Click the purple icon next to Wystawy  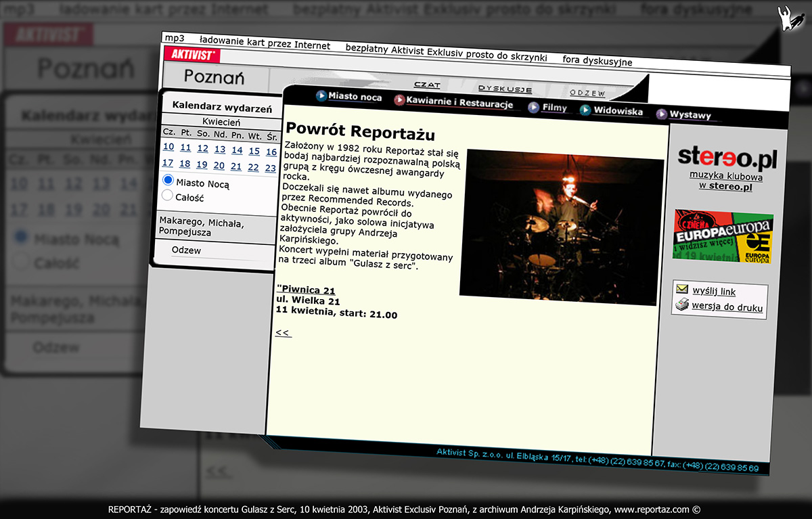tap(661, 114)
